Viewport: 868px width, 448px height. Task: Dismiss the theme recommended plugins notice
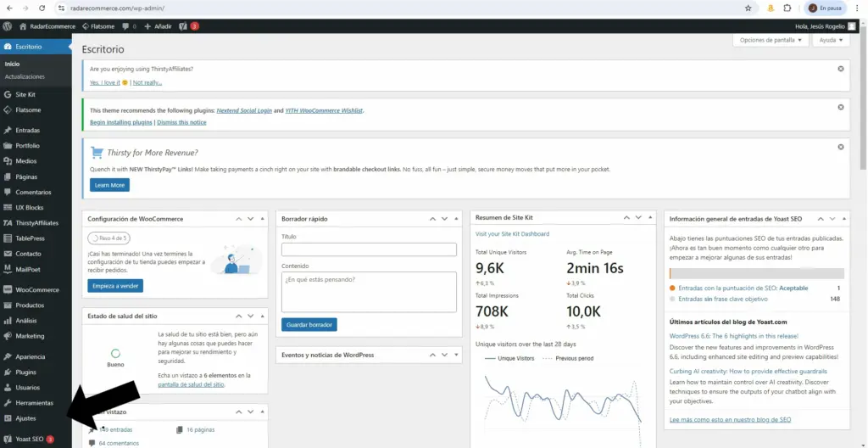pos(841,107)
